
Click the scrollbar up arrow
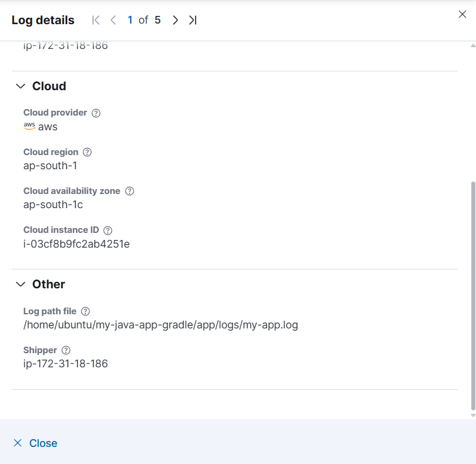[473, 45]
